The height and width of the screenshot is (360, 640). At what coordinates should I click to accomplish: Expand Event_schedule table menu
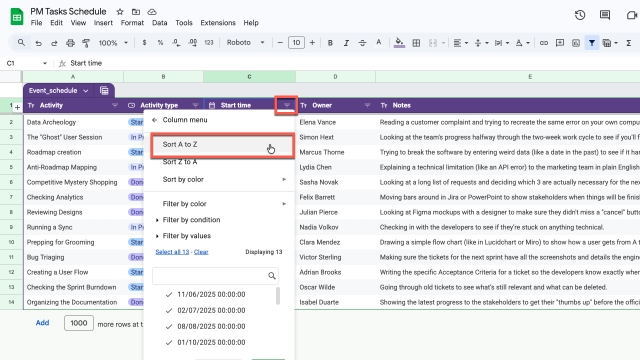point(86,91)
